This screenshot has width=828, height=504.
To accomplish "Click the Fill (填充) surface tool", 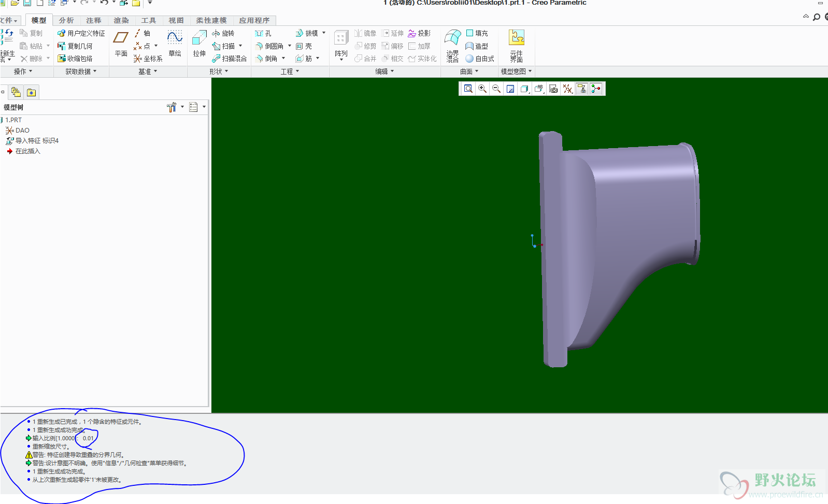I will coord(477,33).
